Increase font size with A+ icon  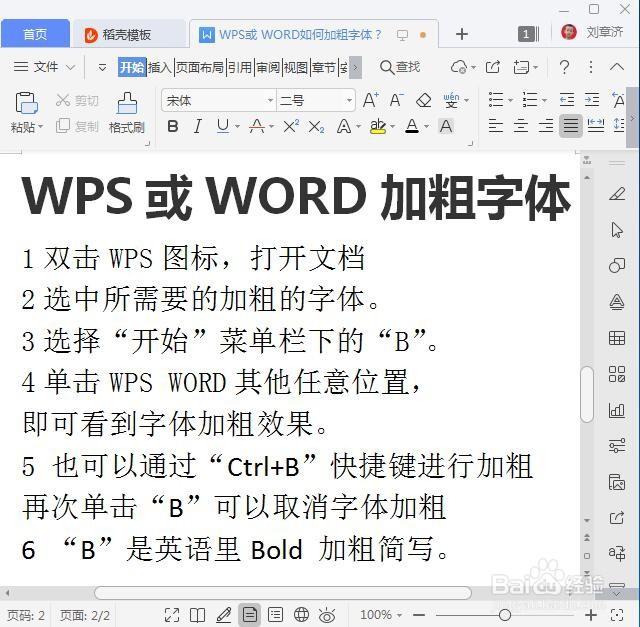tap(371, 100)
